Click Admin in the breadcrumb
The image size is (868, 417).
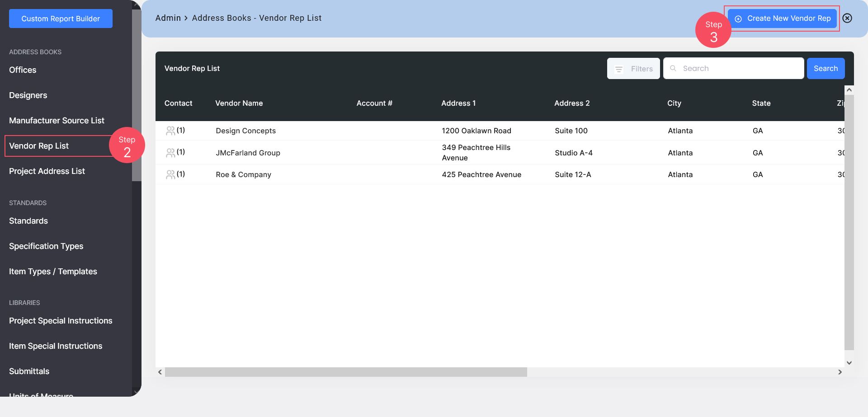tap(168, 18)
